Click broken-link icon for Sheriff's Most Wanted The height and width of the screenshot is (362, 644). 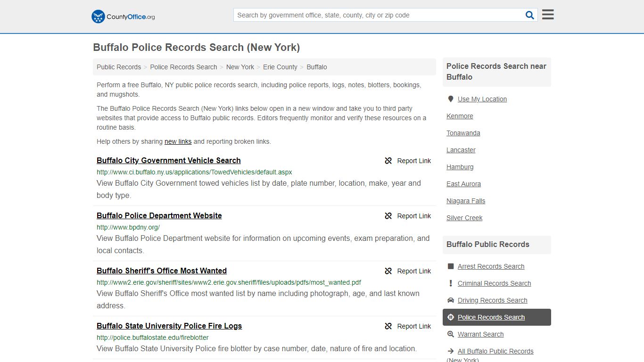pyautogui.click(x=388, y=271)
